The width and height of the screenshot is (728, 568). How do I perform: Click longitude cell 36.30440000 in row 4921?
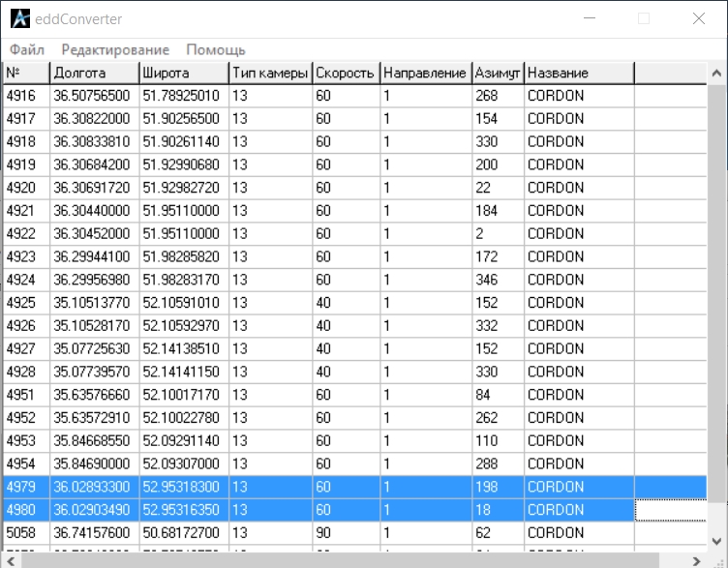[94, 211]
